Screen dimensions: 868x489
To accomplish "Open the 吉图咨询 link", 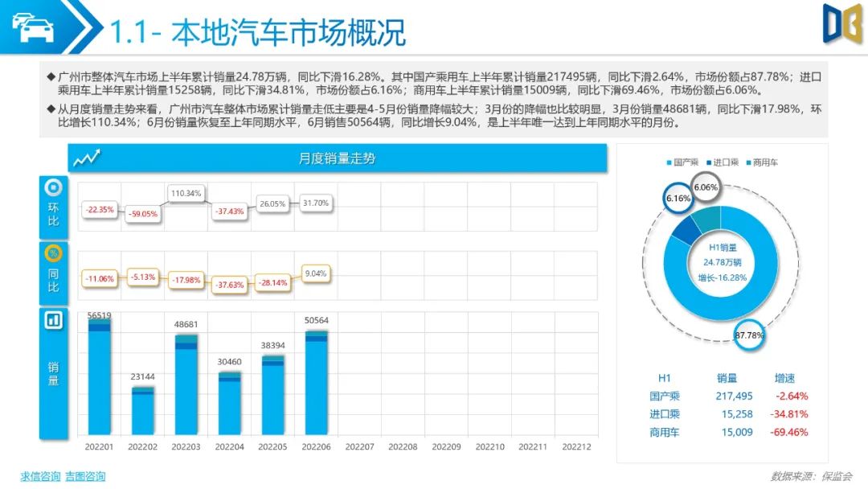I will (x=85, y=476).
